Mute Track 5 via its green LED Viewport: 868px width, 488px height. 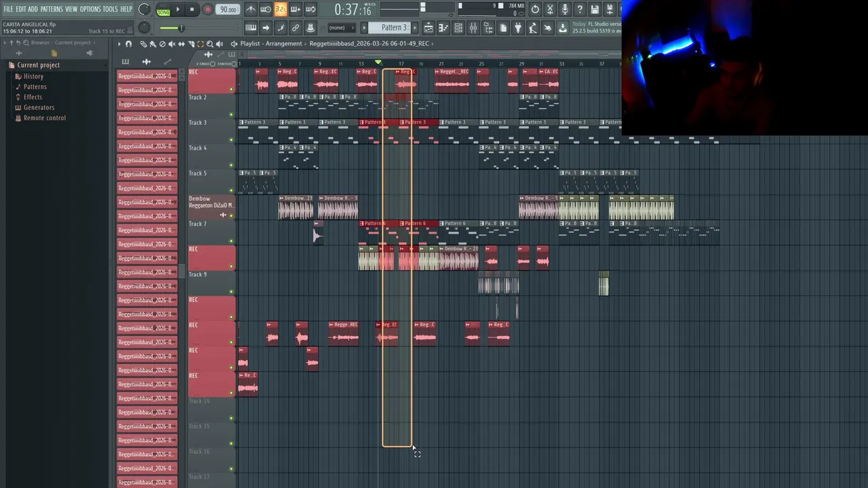pos(231,190)
